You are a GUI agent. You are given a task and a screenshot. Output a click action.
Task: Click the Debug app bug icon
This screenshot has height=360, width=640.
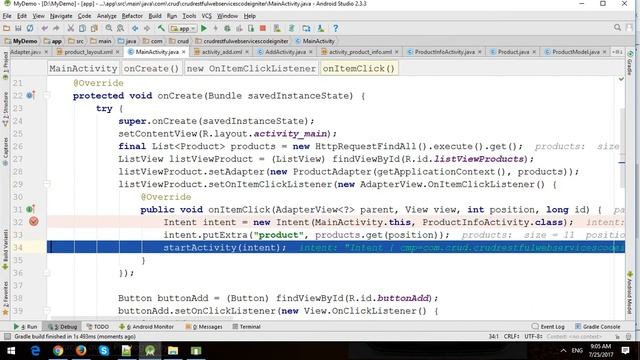click(x=227, y=28)
